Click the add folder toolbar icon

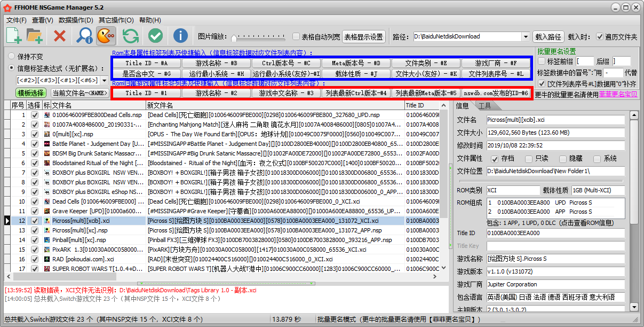click(35, 36)
